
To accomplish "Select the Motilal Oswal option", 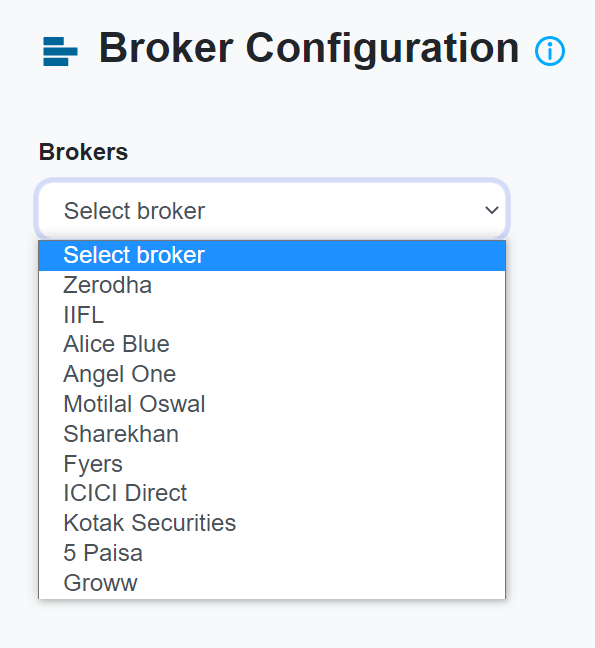I will pos(272,404).
